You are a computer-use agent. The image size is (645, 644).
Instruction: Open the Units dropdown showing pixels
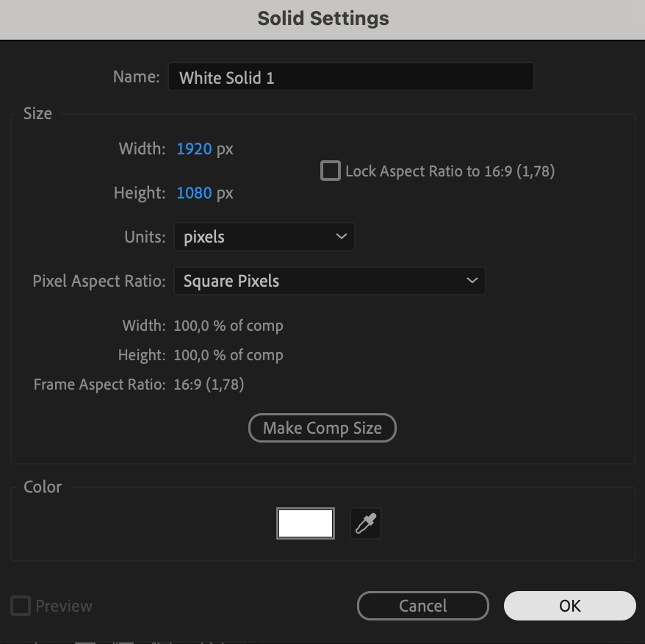264,237
